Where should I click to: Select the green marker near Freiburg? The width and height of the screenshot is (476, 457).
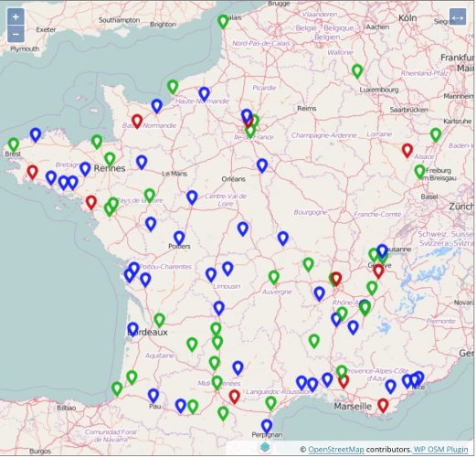click(419, 172)
